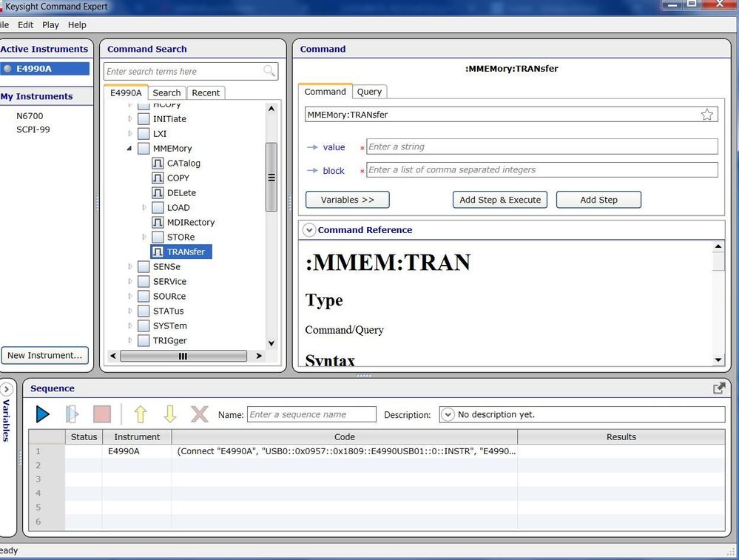Click the command tree vertical scrollbar thumb
The width and height of the screenshot is (739, 560).
pos(271,178)
